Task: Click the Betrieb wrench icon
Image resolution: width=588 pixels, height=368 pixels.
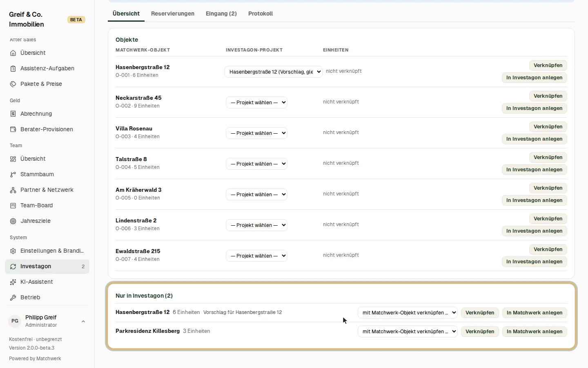Action: coord(13,298)
